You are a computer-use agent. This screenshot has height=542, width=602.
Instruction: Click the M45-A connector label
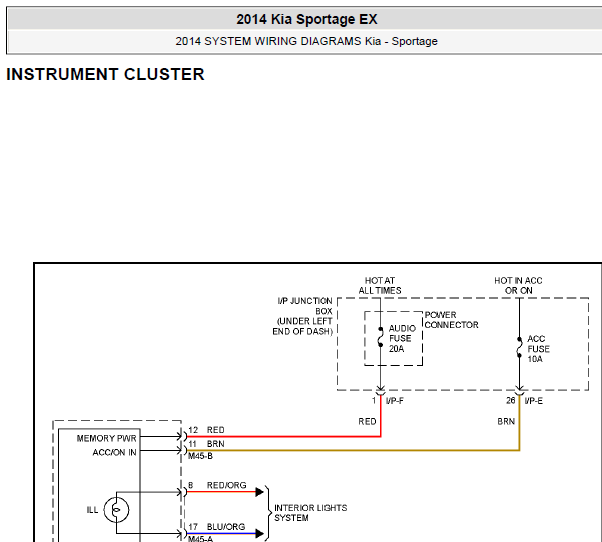200,539
